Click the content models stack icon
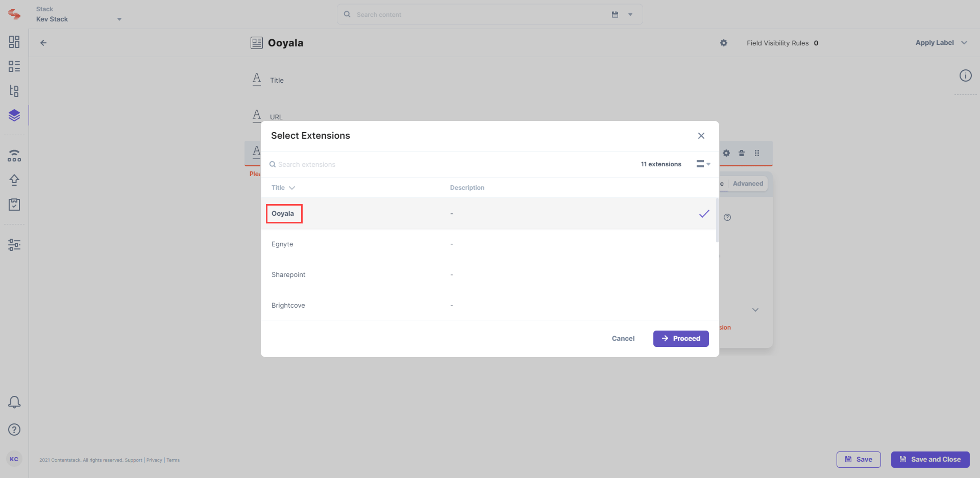This screenshot has width=980, height=478. tap(14, 115)
